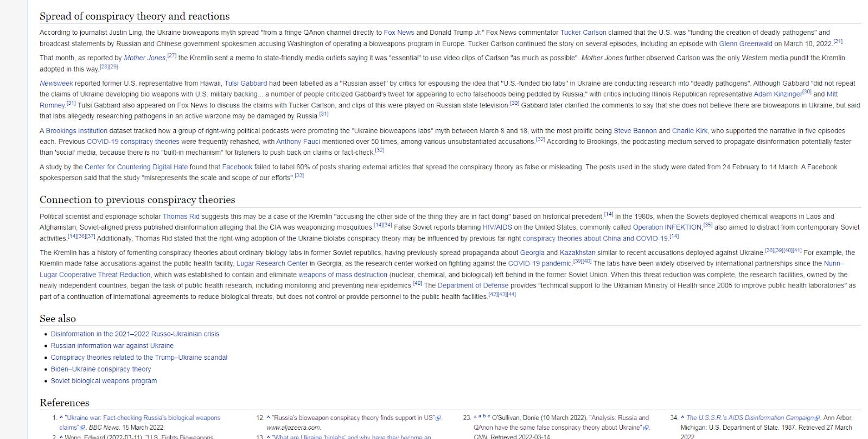This screenshot has width=868, height=439.
Task: Follow the Anthony Fauci link
Action: coord(298,142)
